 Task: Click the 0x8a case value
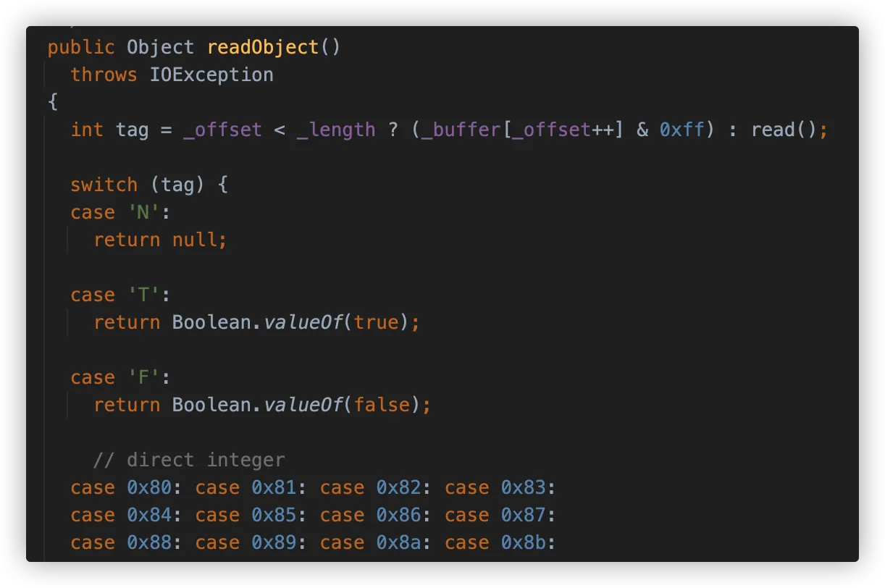(398, 543)
